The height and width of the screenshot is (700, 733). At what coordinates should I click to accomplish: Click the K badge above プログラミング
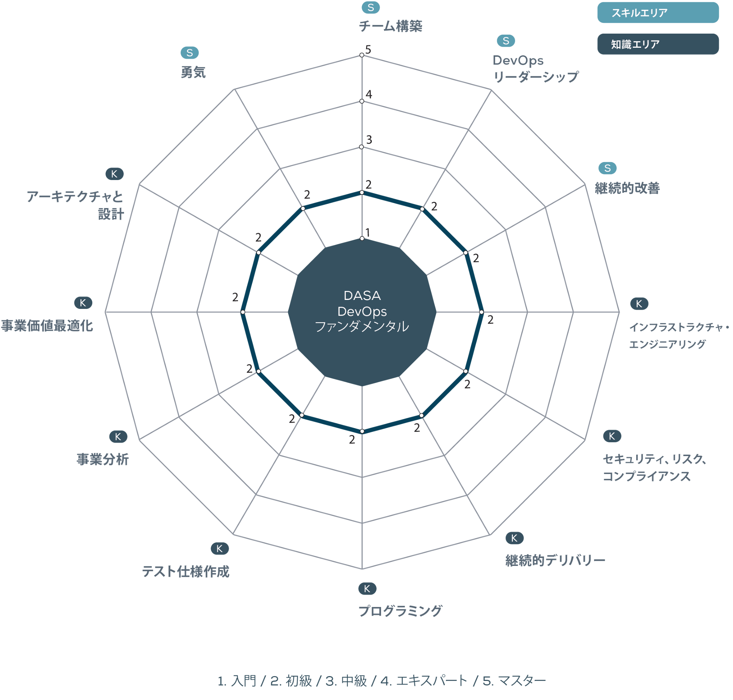(367, 589)
